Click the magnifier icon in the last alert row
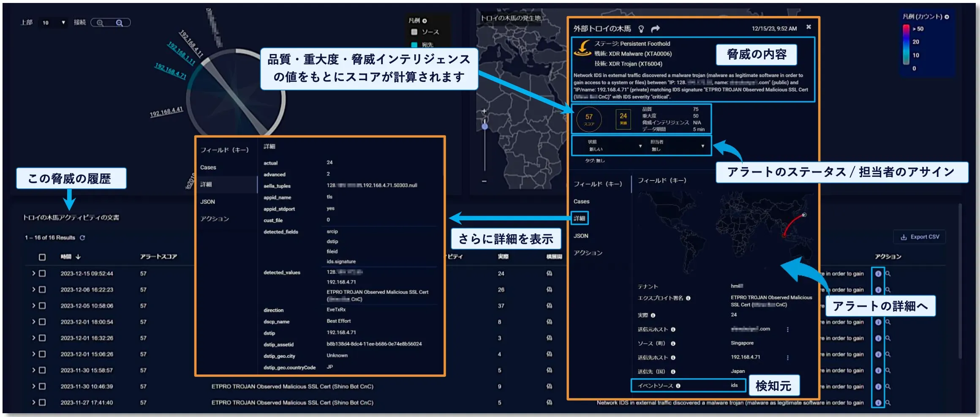The height and width of the screenshot is (417, 980). 888,403
